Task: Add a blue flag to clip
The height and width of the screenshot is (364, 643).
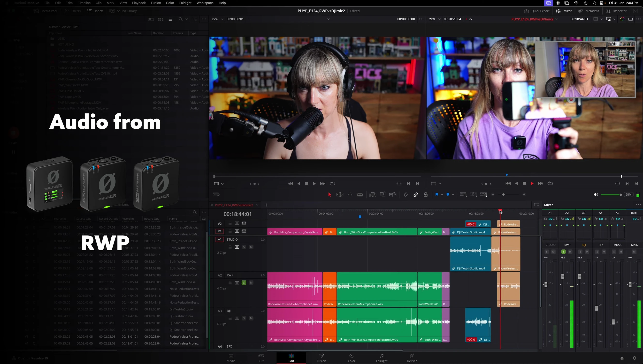Action: [436, 194]
